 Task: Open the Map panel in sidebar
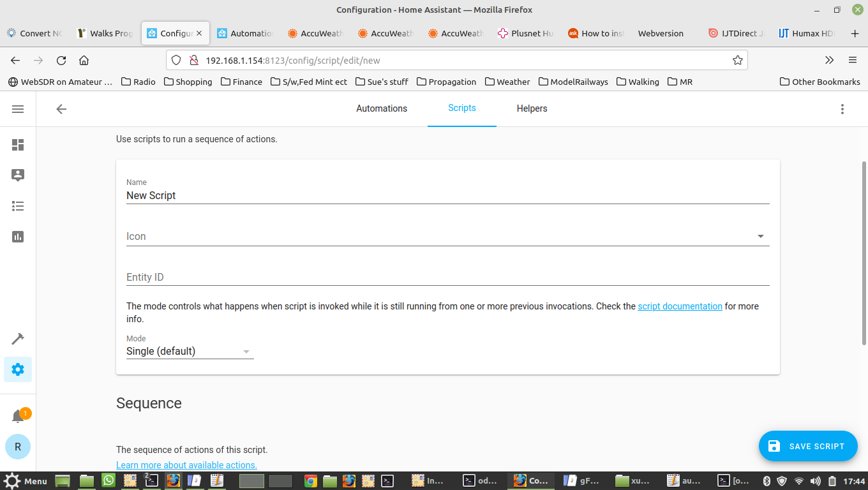coord(18,175)
